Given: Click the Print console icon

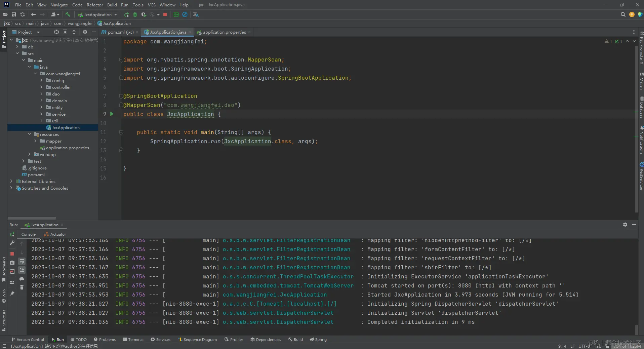Looking at the screenshot, I should [22, 279].
